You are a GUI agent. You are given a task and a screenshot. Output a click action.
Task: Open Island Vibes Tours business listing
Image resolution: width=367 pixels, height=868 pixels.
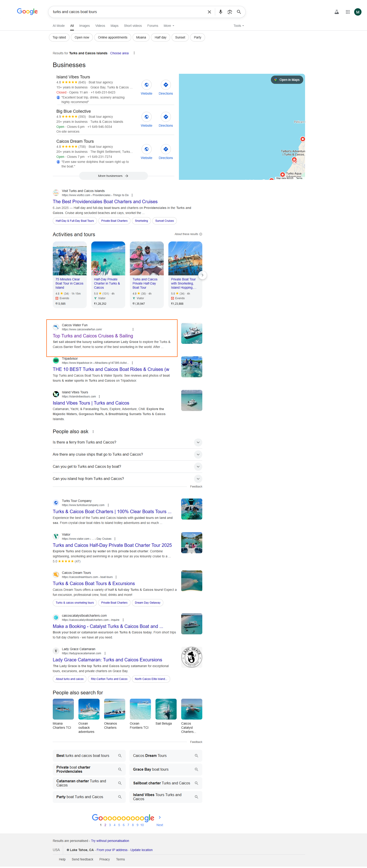click(x=73, y=77)
